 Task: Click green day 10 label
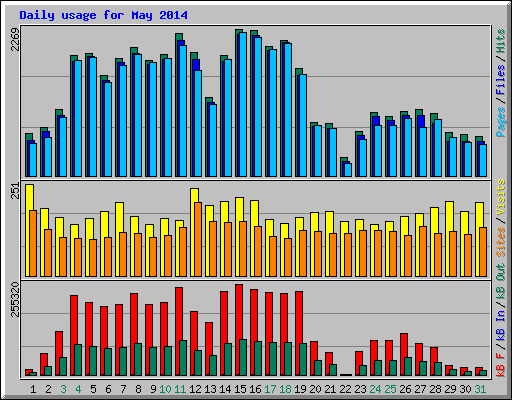coord(165,389)
